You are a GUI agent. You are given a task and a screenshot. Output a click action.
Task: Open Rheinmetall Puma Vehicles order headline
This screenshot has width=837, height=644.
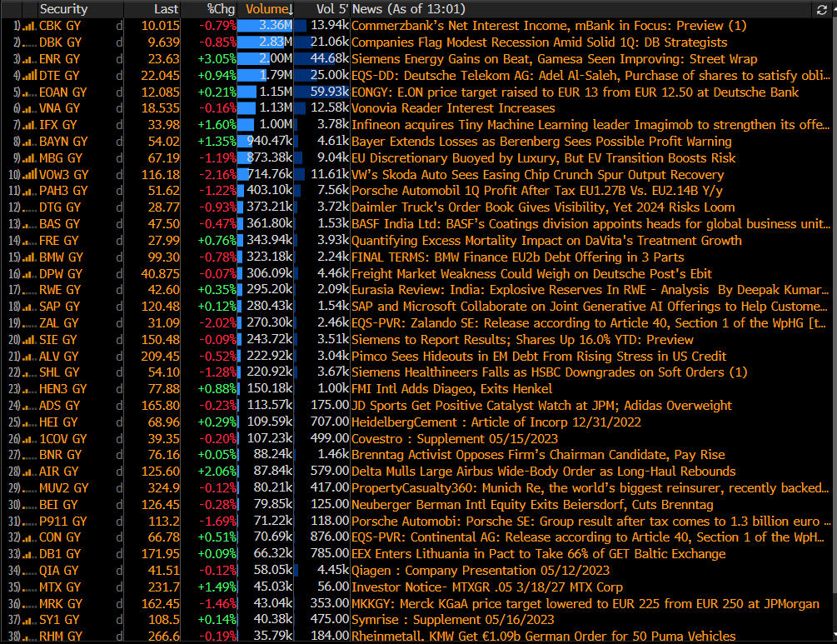(543, 636)
